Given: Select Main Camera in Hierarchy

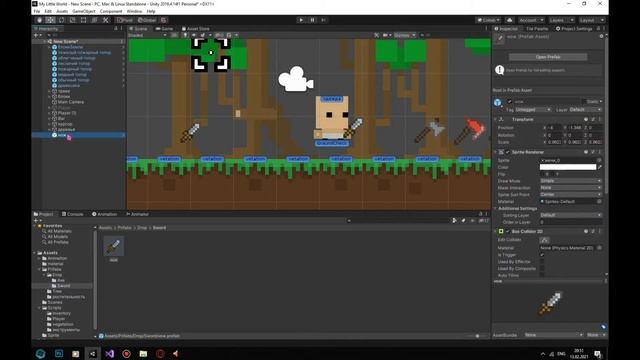Looking at the screenshot, I should pyautogui.click(x=71, y=102).
